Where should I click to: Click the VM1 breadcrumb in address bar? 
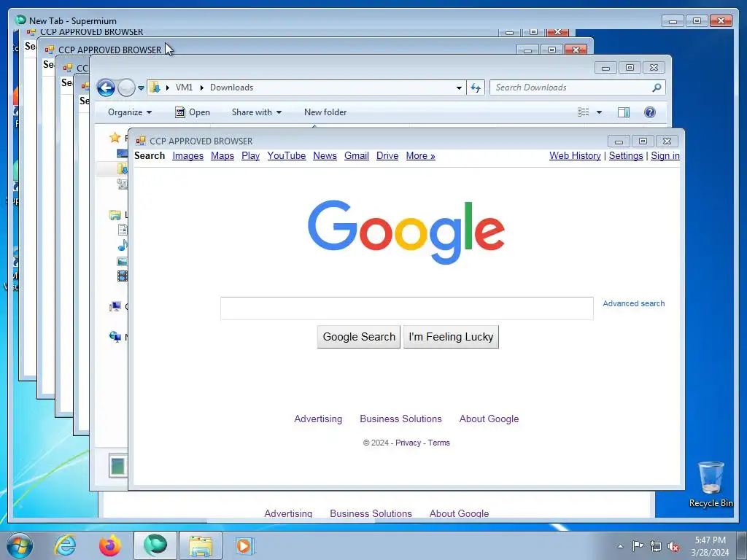[x=184, y=87]
